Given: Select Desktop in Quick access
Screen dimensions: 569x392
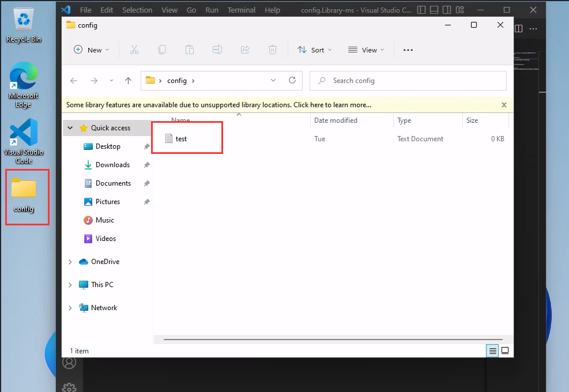Looking at the screenshot, I should (107, 146).
